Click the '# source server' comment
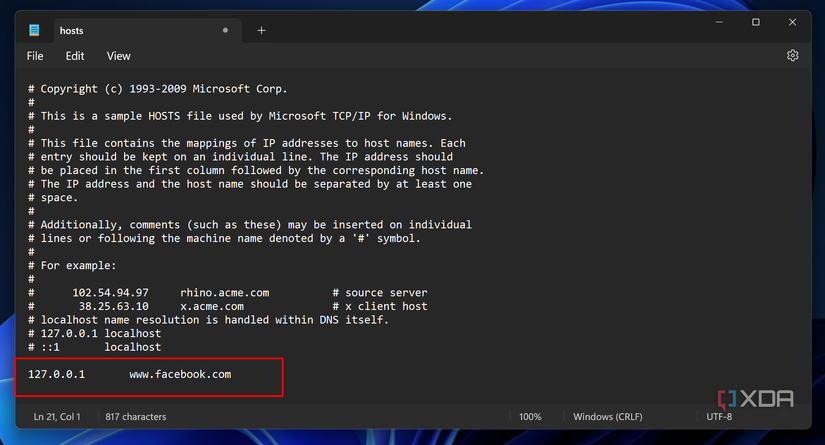The image size is (825, 445). [x=380, y=293]
